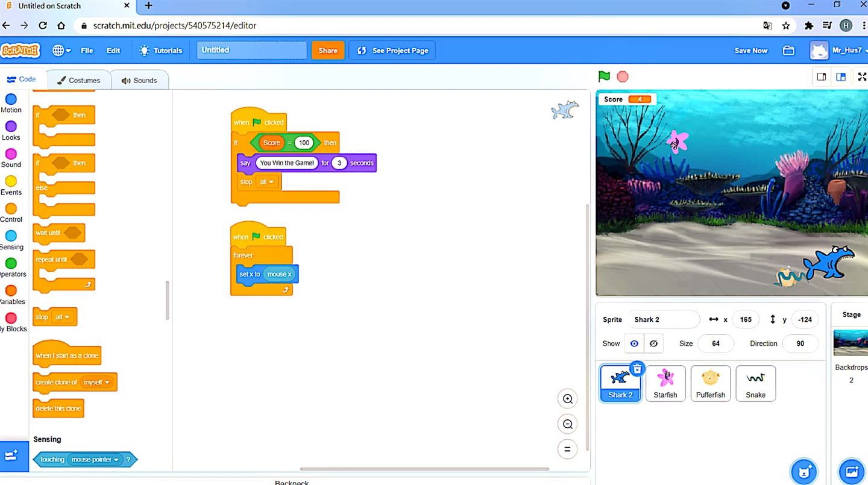Enter full screen stage mode

pyautogui.click(x=862, y=77)
